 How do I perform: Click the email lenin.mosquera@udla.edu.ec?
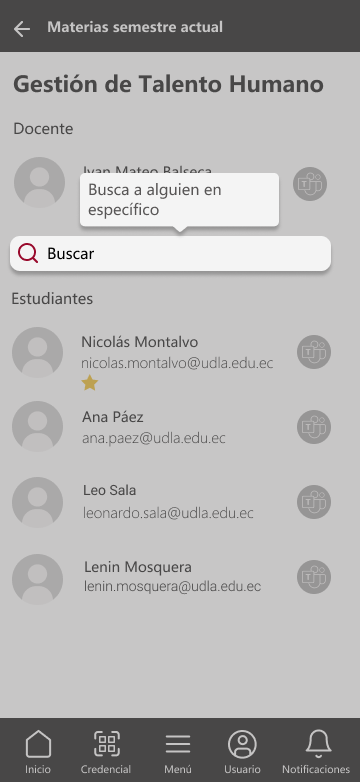coord(173,586)
